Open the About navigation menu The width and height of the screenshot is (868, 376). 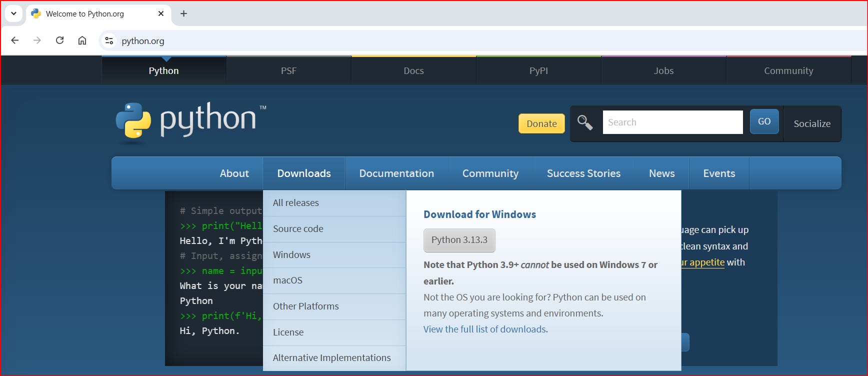click(234, 173)
